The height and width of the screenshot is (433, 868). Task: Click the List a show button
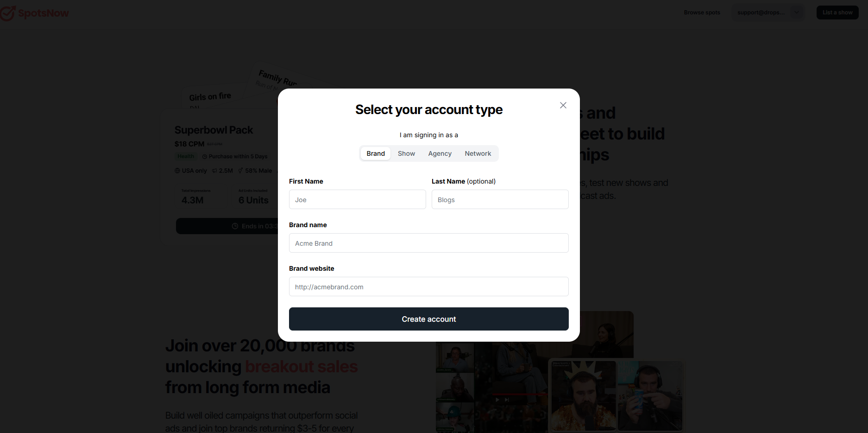click(837, 13)
